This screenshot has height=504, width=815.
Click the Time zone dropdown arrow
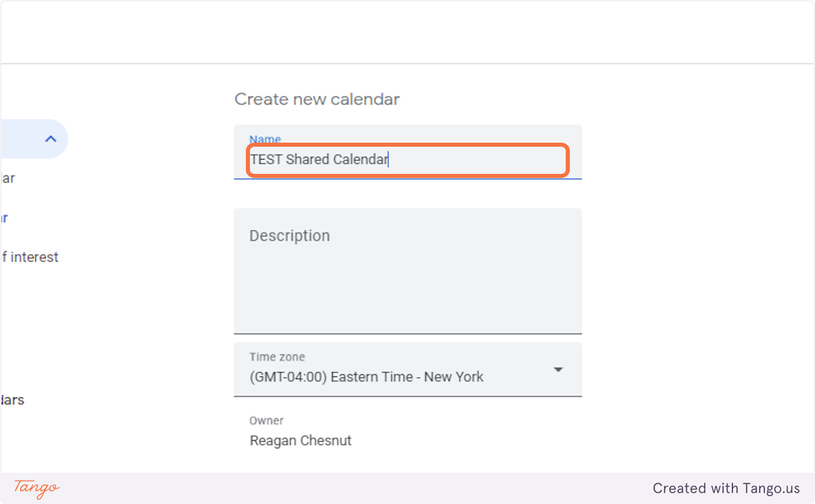tap(558, 370)
